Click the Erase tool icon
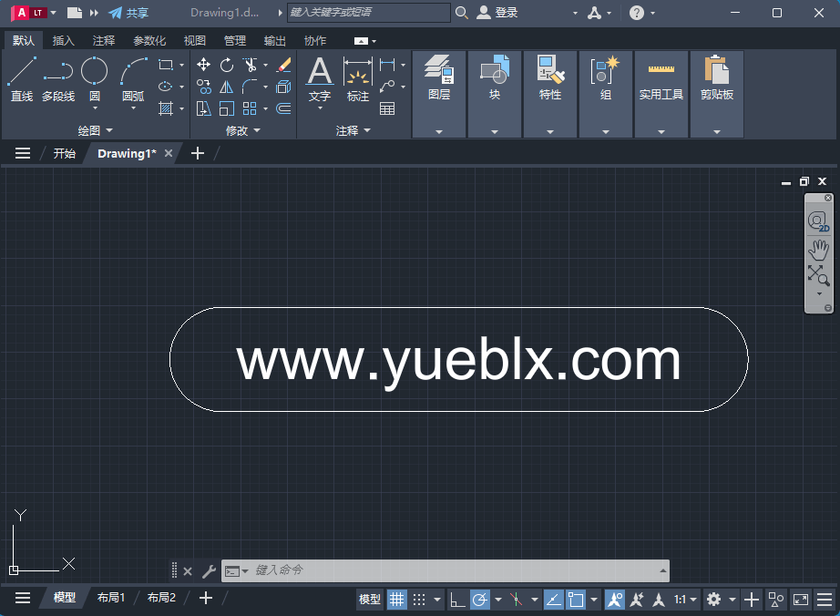The height and width of the screenshot is (616, 840). pyautogui.click(x=283, y=65)
